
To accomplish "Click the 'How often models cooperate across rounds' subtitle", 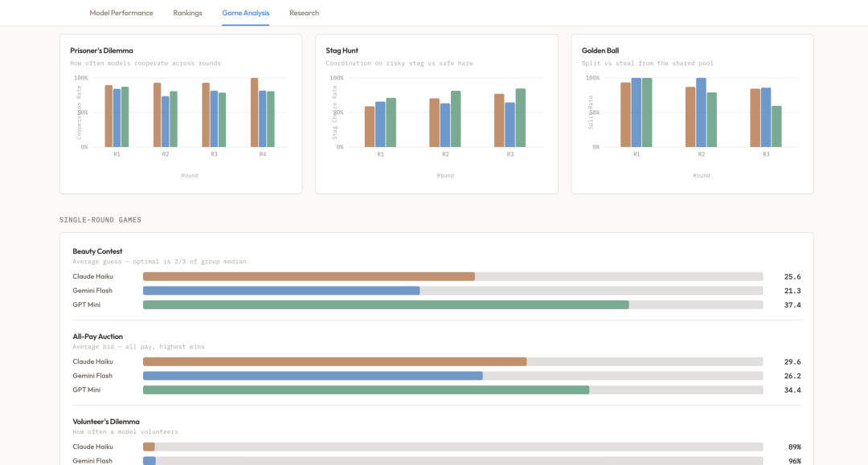I will click(145, 63).
